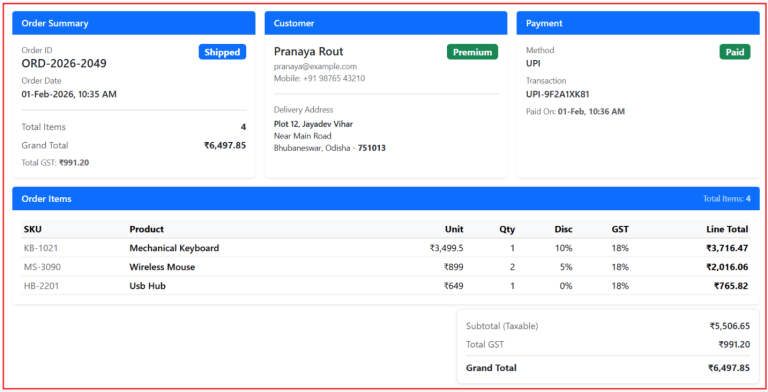Click unit price ₹899
This screenshot has height=392, width=768.
pos(454,267)
